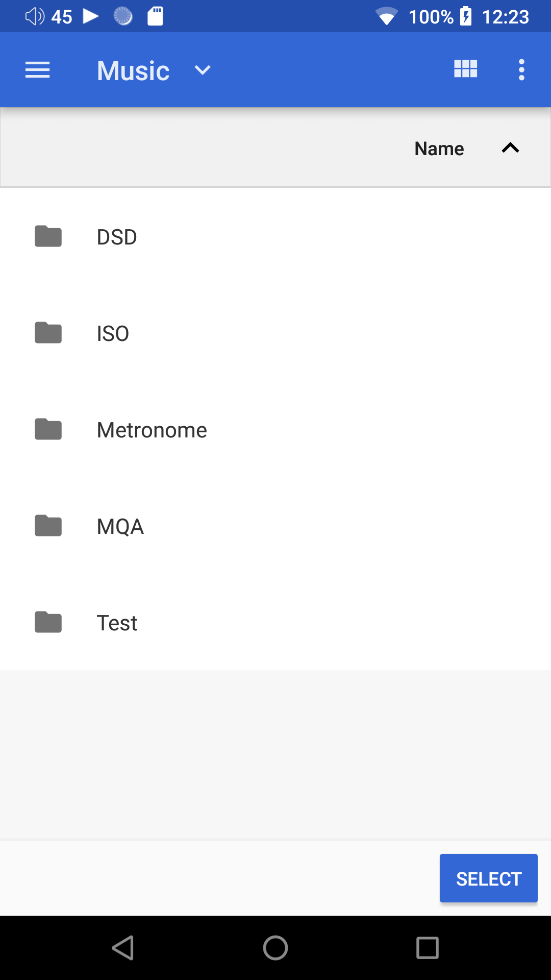The image size is (551, 980).
Task: Toggle sort direction arrow
Action: [x=510, y=148]
